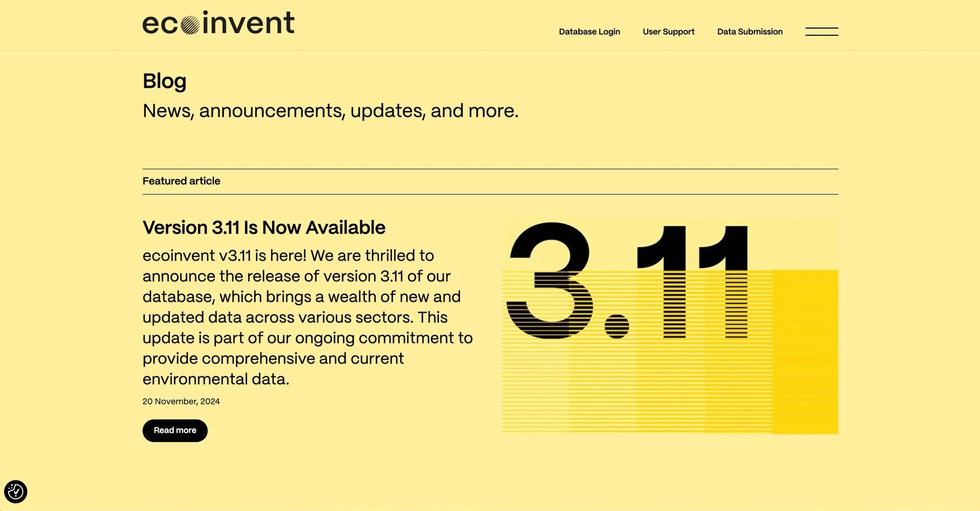Viewport: 980px width, 511px height.
Task: Click the News, announcements, updates subtitle
Action: pyautogui.click(x=330, y=111)
